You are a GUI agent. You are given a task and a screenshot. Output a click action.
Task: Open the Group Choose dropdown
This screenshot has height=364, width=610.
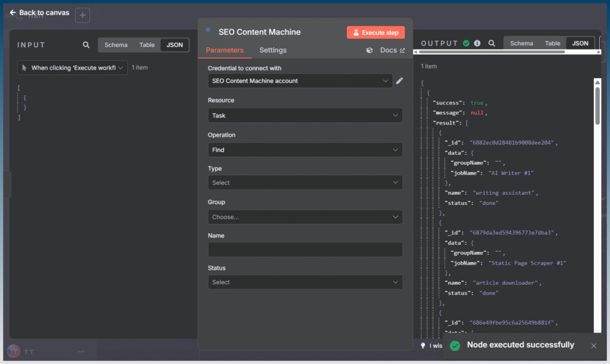(305, 217)
